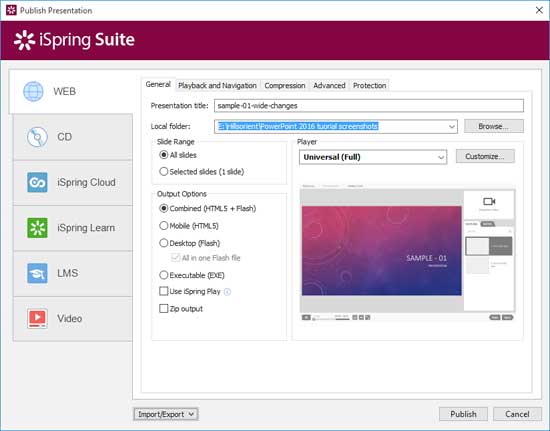
Task: Choose the Video play icon
Action: 37,318
